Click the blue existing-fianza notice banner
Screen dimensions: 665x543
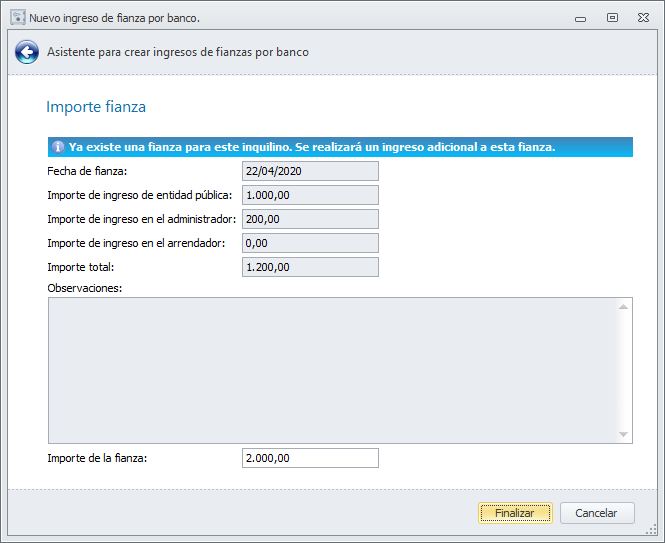click(340, 147)
